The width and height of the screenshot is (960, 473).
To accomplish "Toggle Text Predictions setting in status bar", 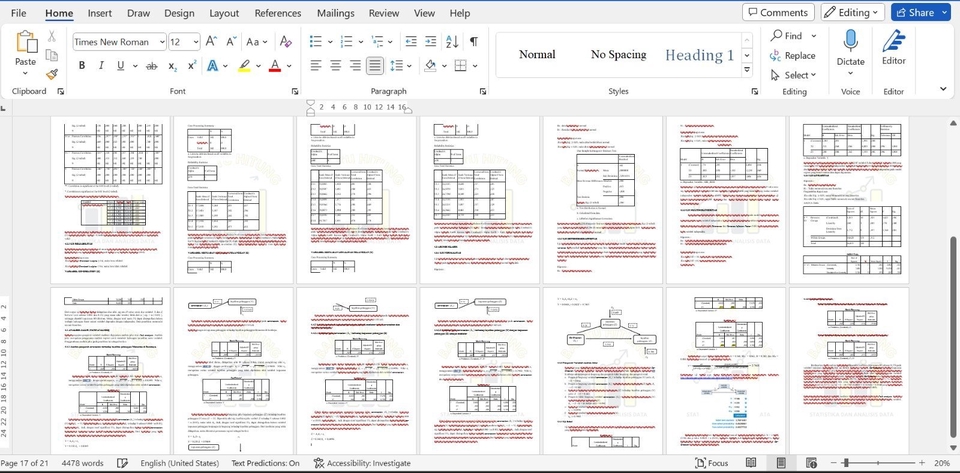I will [265, 463].
